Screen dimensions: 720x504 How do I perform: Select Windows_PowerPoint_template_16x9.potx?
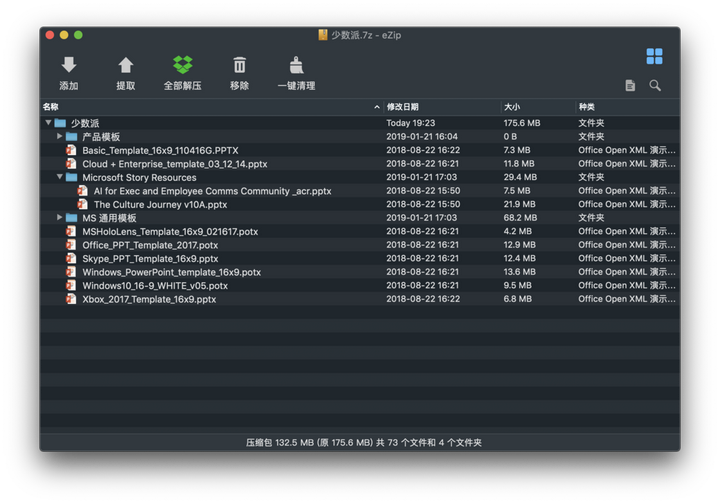click(x=360, y=272)
